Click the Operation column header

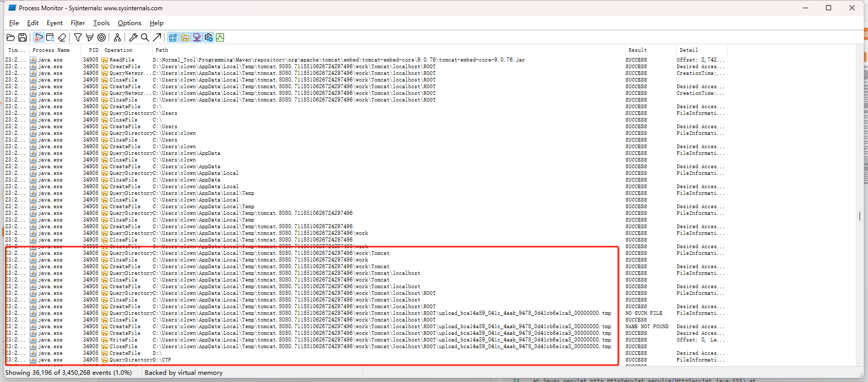click(118, 50)
